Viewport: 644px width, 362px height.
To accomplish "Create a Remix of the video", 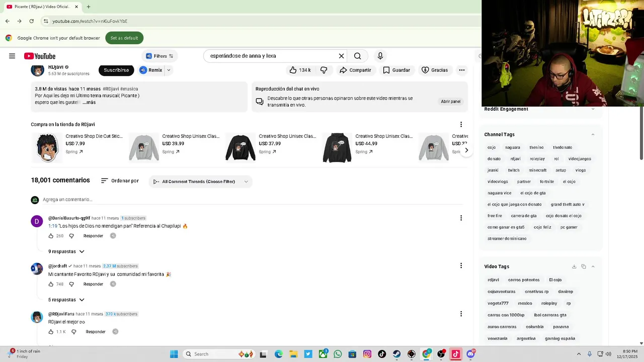I will (151, 70).
